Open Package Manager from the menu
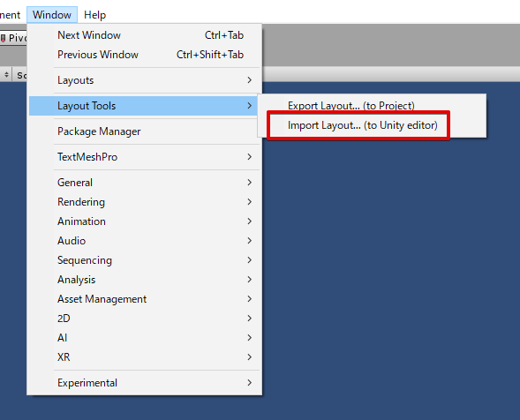Screen dimensions: 520x420 click(x=144, y=131)
